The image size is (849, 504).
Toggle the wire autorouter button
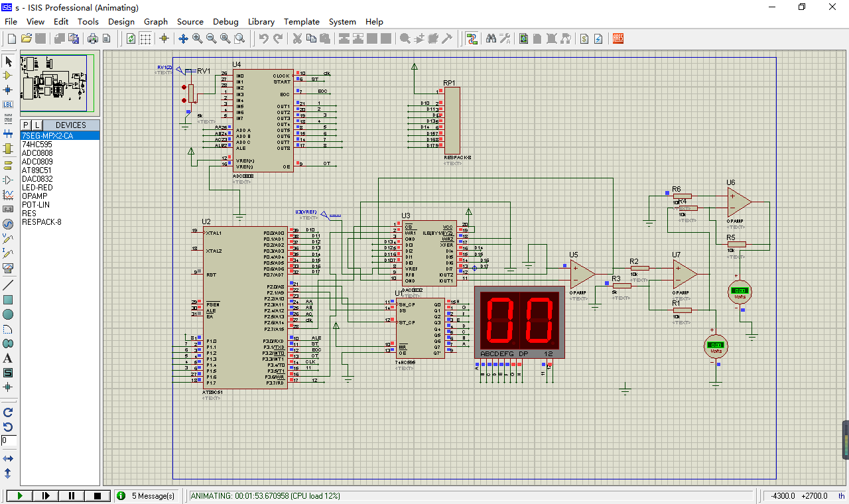point(472,38)
